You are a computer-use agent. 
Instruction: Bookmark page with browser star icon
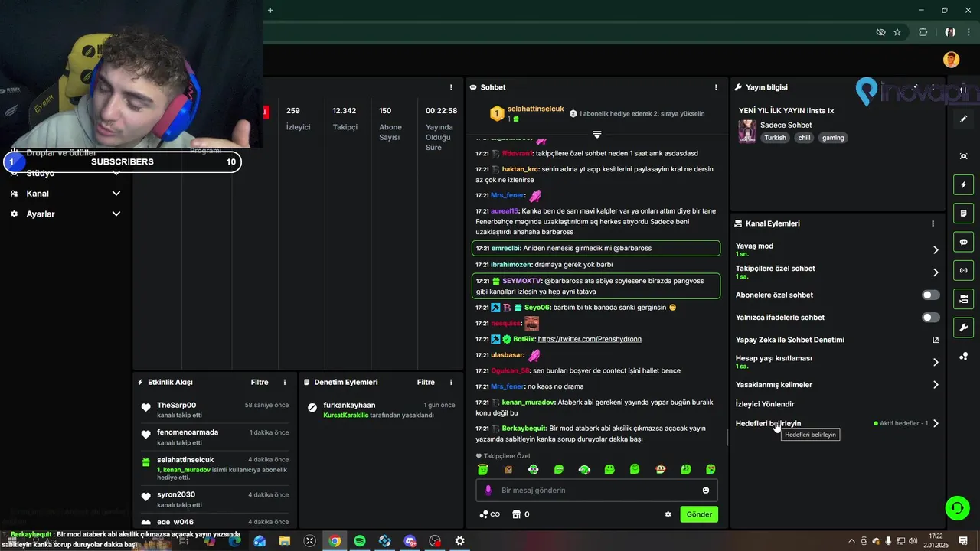point(897,32)
